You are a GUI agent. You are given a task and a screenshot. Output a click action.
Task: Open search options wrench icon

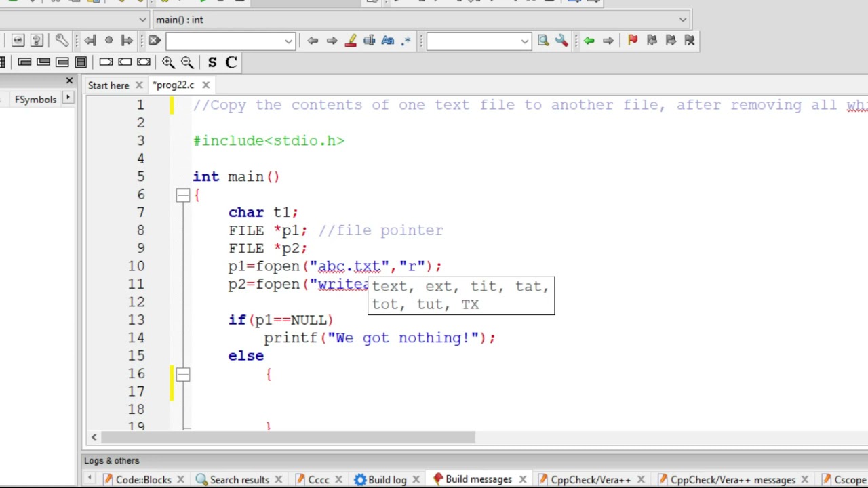(561, 41)
